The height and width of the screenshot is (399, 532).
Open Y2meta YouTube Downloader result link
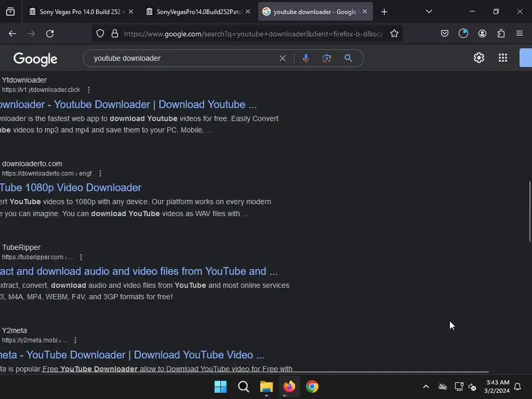pos(132,355)
